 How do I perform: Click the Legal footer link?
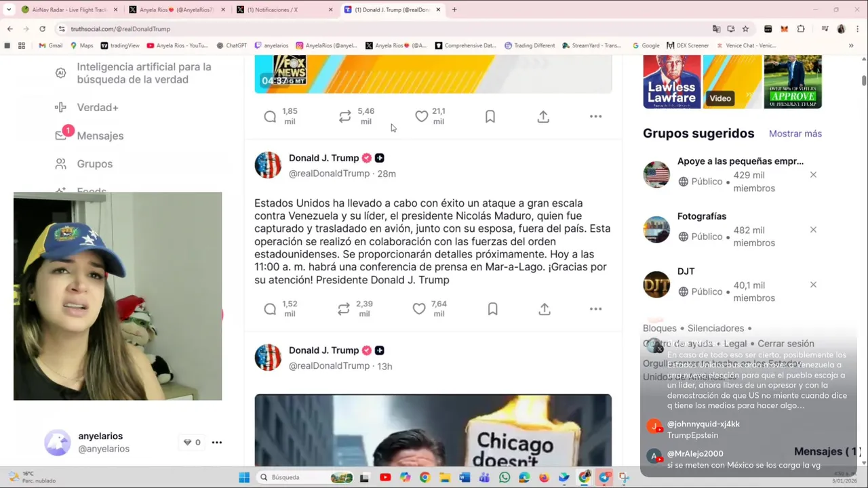(x=735, y=344)
